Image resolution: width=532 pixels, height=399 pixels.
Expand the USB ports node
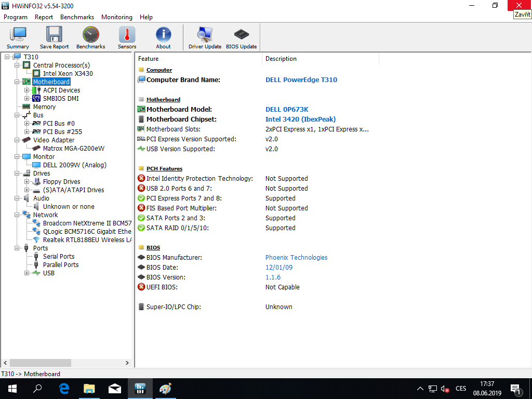(x=27, y=273)
